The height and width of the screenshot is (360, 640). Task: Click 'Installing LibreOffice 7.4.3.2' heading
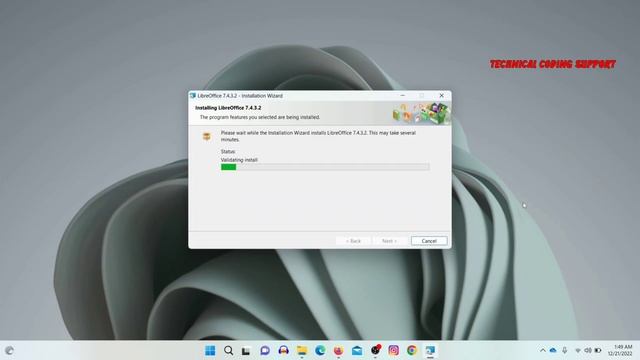tap(228, 108)
